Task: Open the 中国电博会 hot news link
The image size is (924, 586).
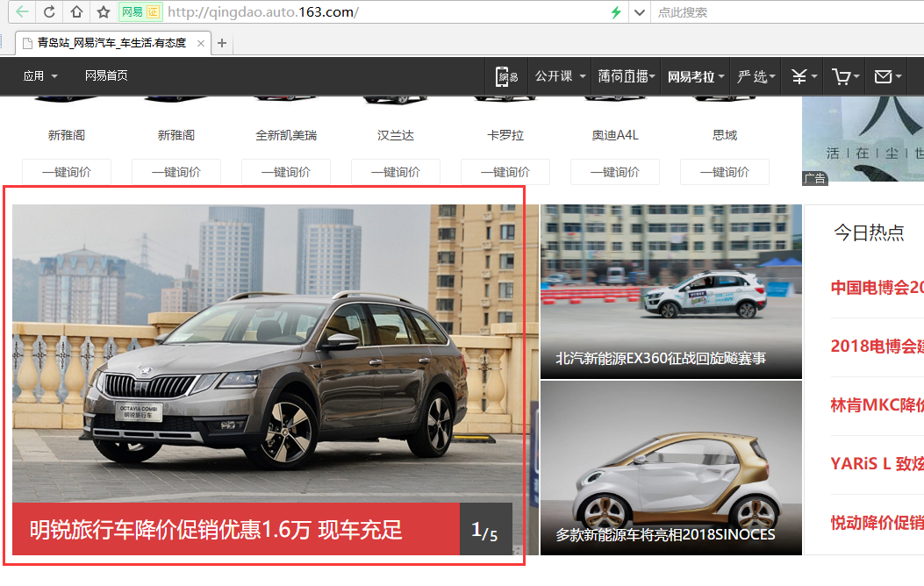Action: 877,288
